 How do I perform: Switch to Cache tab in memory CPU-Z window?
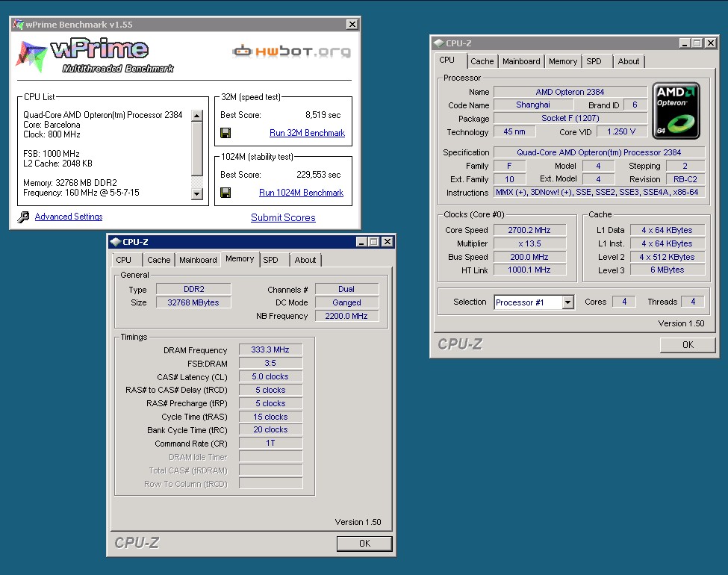coord(159,260)
